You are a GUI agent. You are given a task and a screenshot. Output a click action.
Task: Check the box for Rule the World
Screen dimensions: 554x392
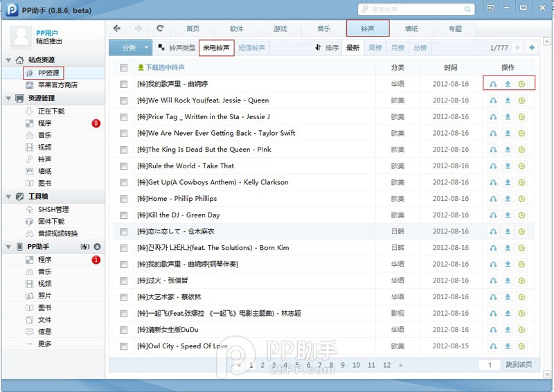click(x=123, y=166)
